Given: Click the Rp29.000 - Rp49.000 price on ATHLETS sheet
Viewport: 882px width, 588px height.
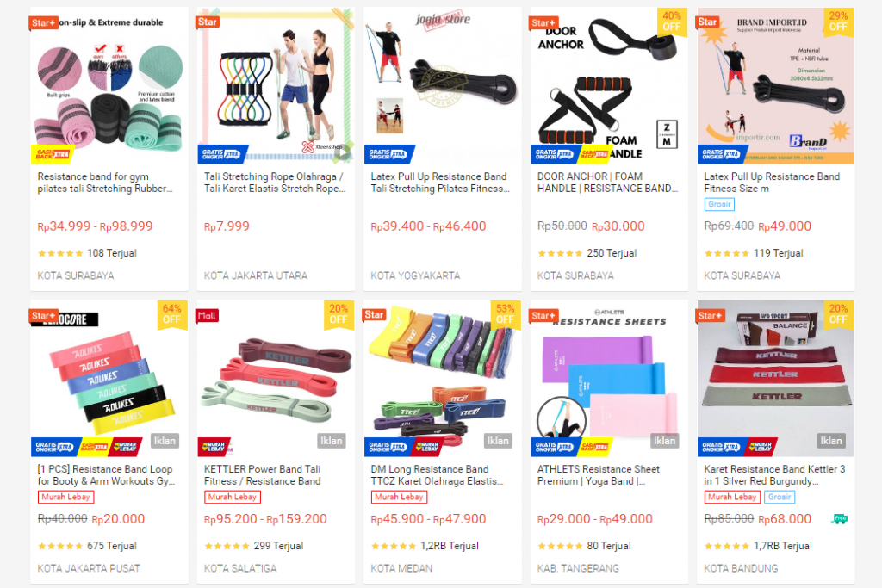Looking at the screenshot, I should 594,519.
